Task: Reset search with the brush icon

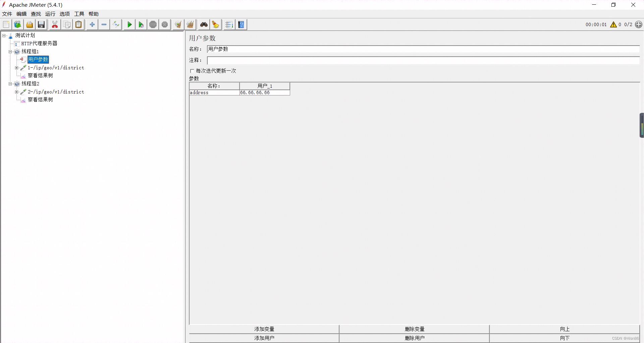Action: click(x=216, y=24)
